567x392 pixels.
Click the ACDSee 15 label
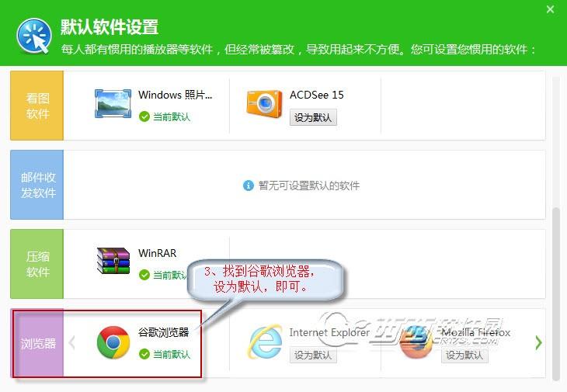[x=316, y=95]
